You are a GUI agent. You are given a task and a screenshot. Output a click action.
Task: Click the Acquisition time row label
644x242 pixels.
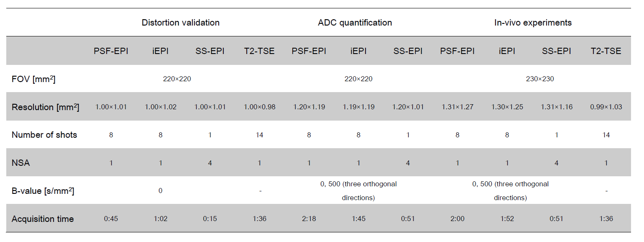(43, 219)
